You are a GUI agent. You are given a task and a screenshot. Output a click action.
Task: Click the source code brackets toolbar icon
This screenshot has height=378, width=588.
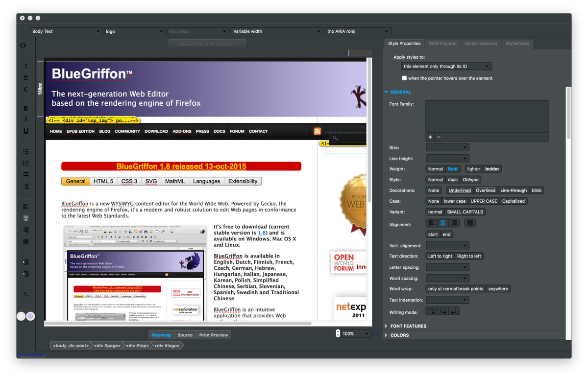[x=23, y=45]
